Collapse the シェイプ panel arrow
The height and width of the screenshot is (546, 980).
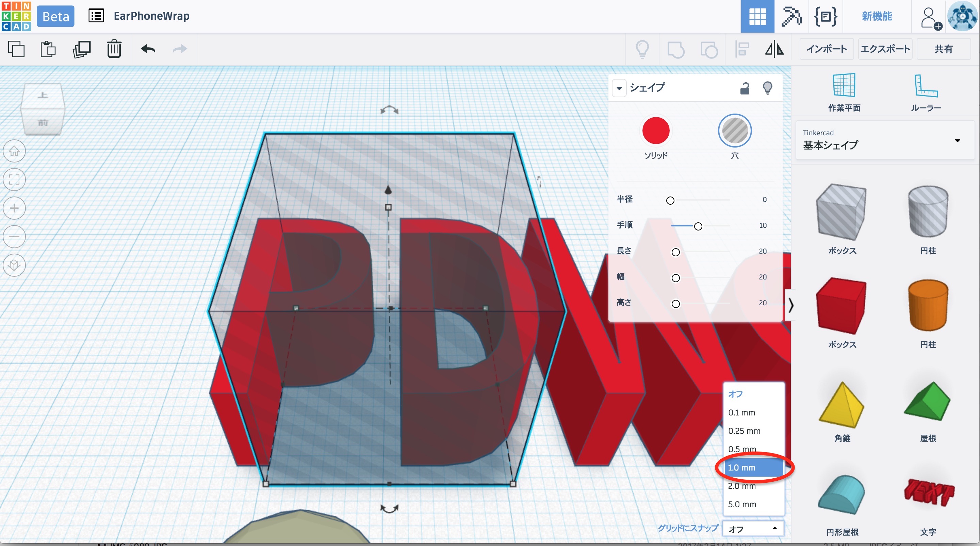[x=619, y=88]
